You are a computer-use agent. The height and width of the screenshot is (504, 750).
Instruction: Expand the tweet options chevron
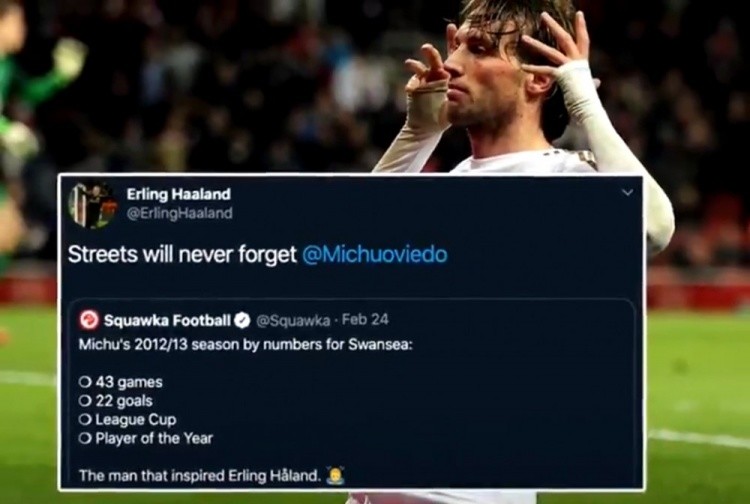click(x=627, y=192)
